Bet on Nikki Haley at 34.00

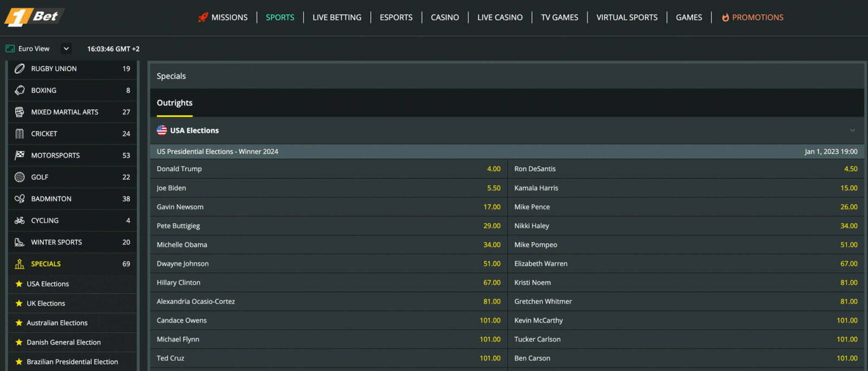tap(686, 226)
